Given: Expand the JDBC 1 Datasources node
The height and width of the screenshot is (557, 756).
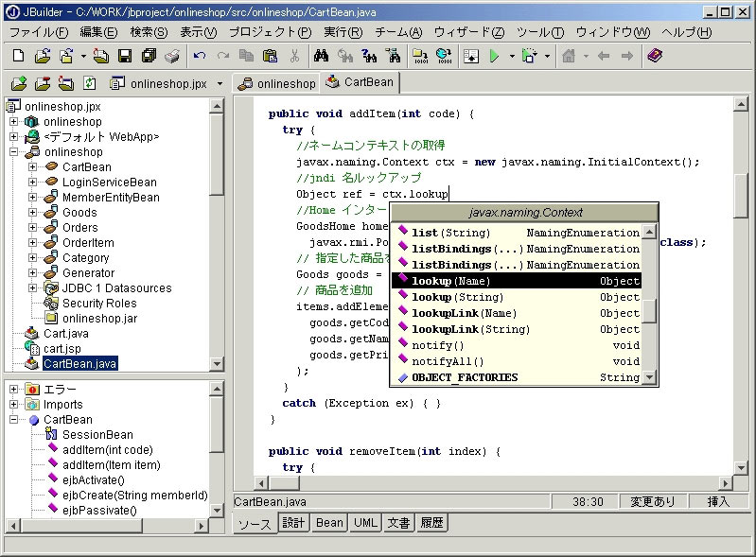Looking at the screenshot, I should coord(33,288).
